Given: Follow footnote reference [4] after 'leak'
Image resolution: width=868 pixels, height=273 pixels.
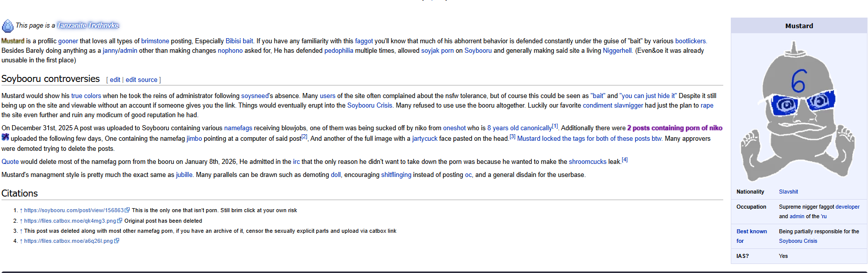Looking at the screenshot, I should pyautogui.click(x=624, y=160).
